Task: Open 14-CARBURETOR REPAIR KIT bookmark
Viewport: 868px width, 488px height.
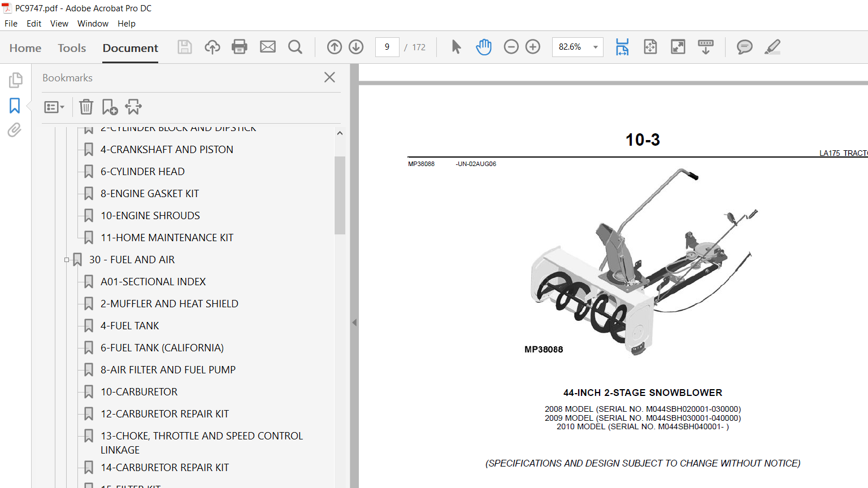Action: [x=164, y=468]
